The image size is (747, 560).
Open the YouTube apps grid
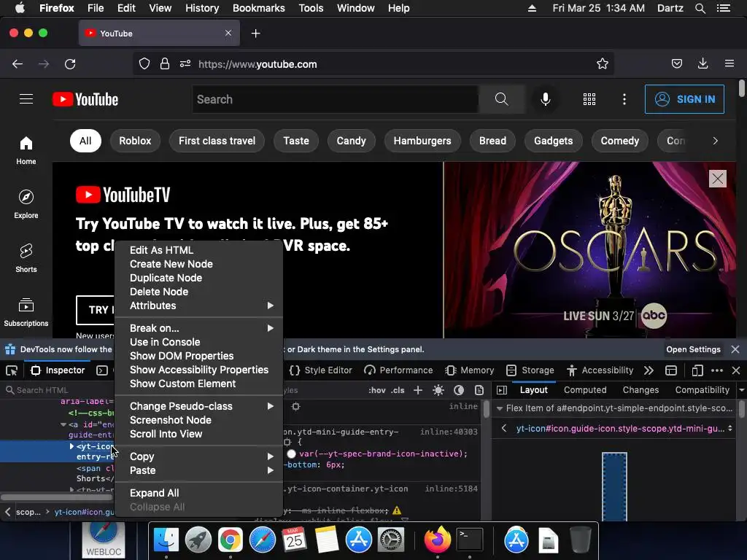589,99
